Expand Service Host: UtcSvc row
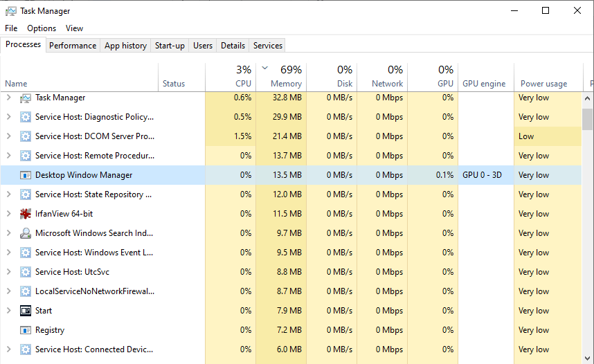 [9, 271]
